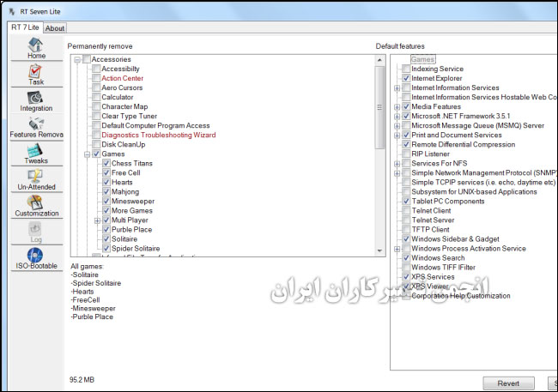Uncheck the Minesweeper checkbox
Viewport: 558px width, 392px height.
pos(106,202)
